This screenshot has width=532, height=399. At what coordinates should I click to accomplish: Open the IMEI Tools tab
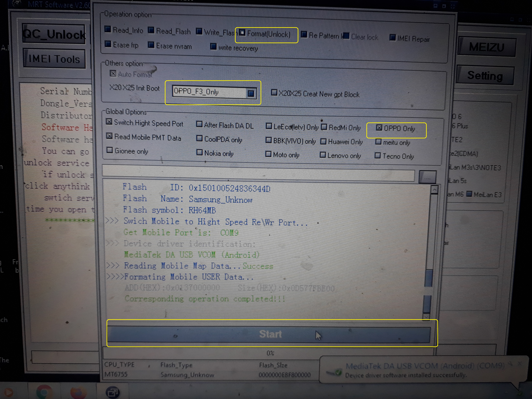point(54,59)
